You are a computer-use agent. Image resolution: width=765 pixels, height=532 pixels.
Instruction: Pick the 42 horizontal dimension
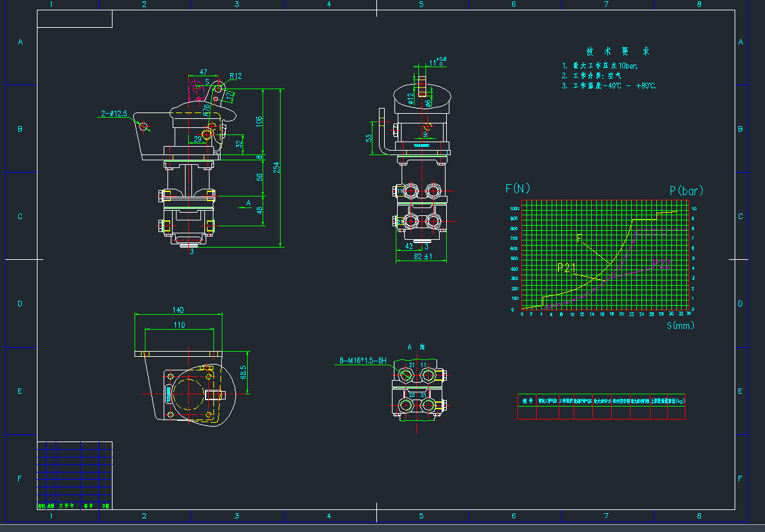409,246
